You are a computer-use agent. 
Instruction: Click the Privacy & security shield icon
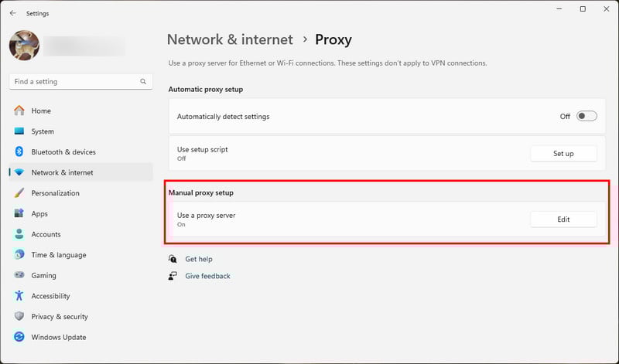19,316
